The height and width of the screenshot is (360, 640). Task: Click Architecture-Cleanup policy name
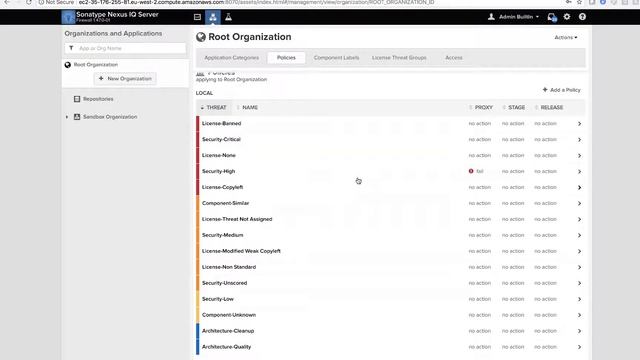click(228, 331)
